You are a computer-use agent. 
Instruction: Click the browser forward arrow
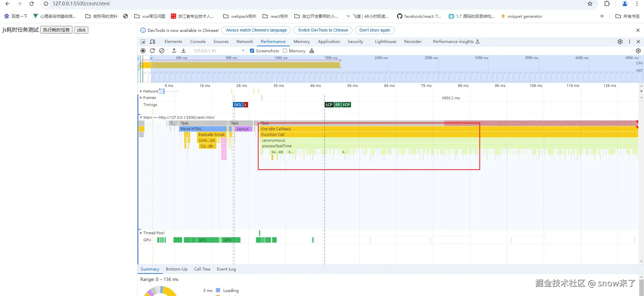pyautogui.click(x=19, y=4)
